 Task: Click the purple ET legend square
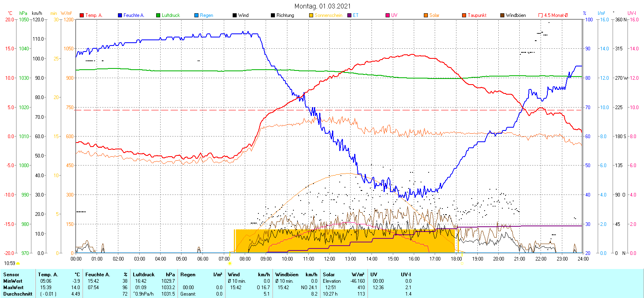[x=349, y=15]
